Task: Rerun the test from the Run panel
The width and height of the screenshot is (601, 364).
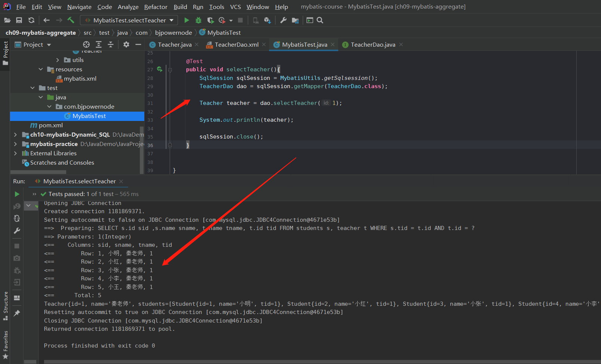Action: pyautogui.click(x=17, y=194)
